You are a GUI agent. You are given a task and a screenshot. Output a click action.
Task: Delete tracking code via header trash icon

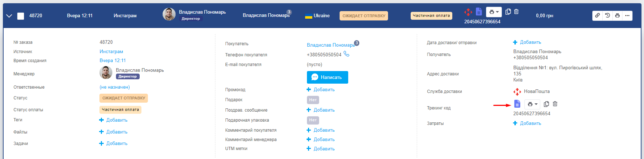click(x=516, y=12)
